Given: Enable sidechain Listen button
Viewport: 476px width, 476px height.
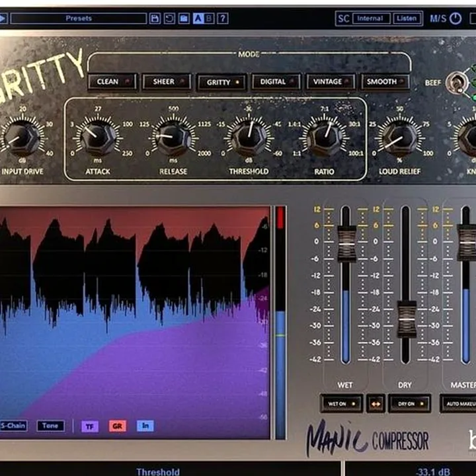Looking at the screenshot, I should pyautogui.click(x=407, y=19).
